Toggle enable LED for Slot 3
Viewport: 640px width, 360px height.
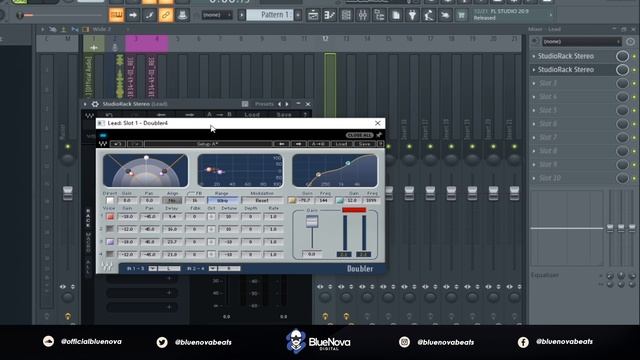634,83
